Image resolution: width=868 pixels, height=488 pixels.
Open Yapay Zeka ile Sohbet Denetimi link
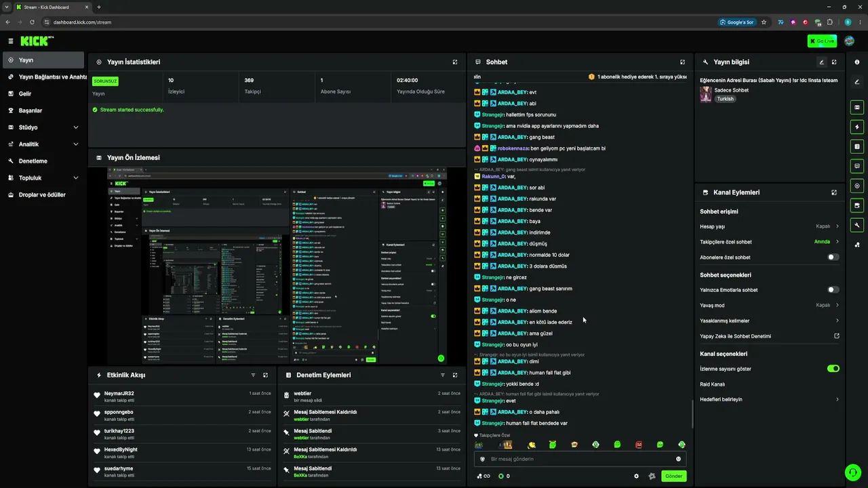point(770,336)
